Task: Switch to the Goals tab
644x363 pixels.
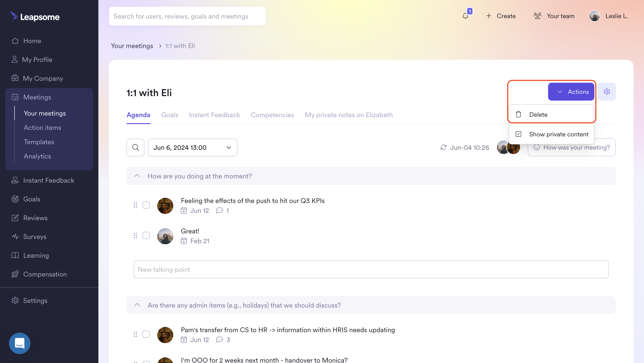Action: [x=169, y=115]
